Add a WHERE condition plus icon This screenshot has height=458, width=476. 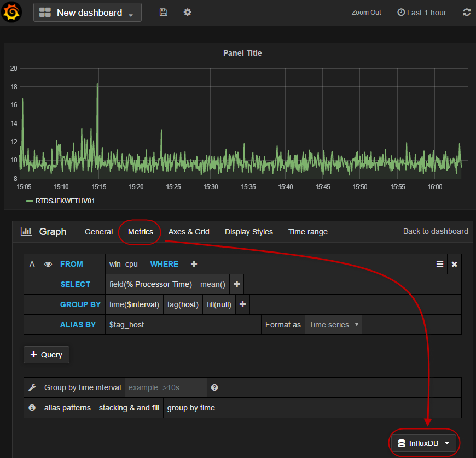(x=194, y=264)
